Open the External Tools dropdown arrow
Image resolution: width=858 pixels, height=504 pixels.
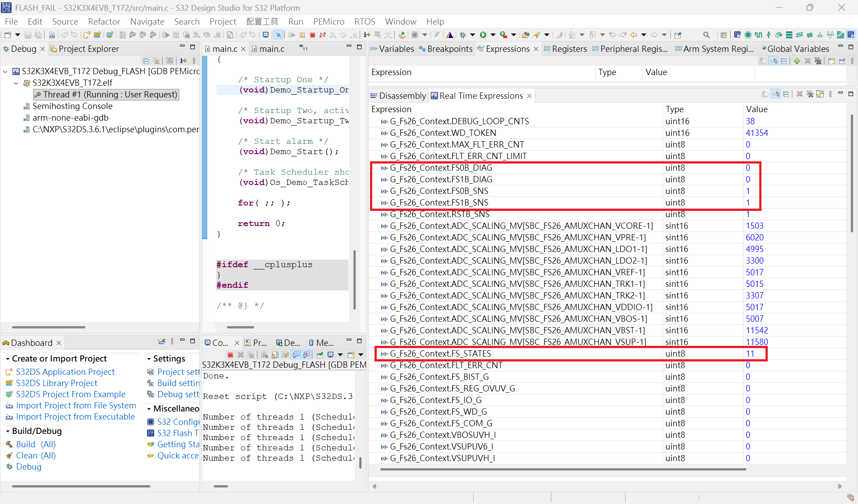coord(513,35)
